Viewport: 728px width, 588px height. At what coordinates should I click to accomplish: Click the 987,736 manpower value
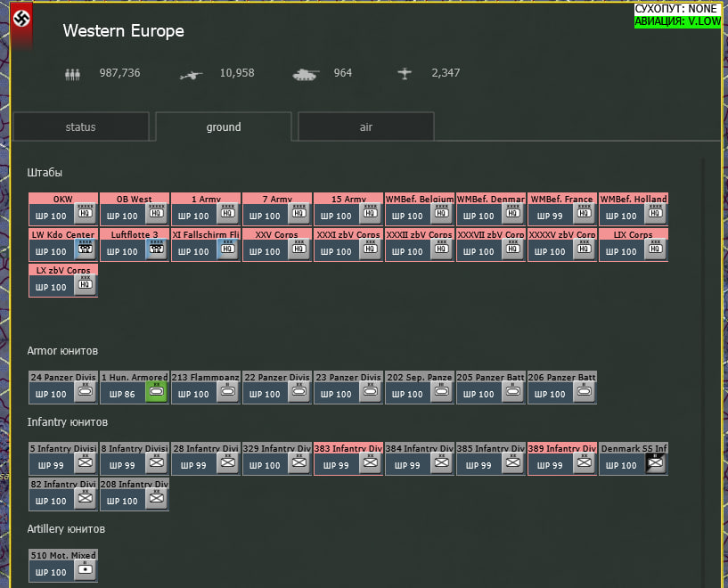[x=119, y=73]
